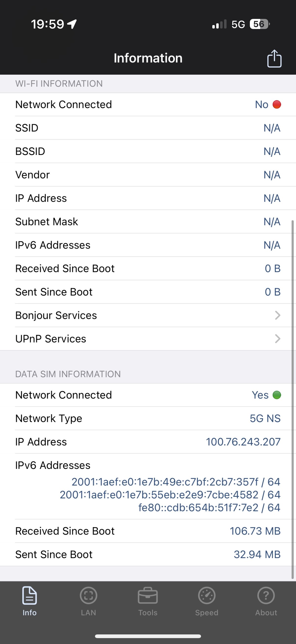The image size is (296, 644).
Task: Expand UPnP Services details
Action: pos(148,339)
